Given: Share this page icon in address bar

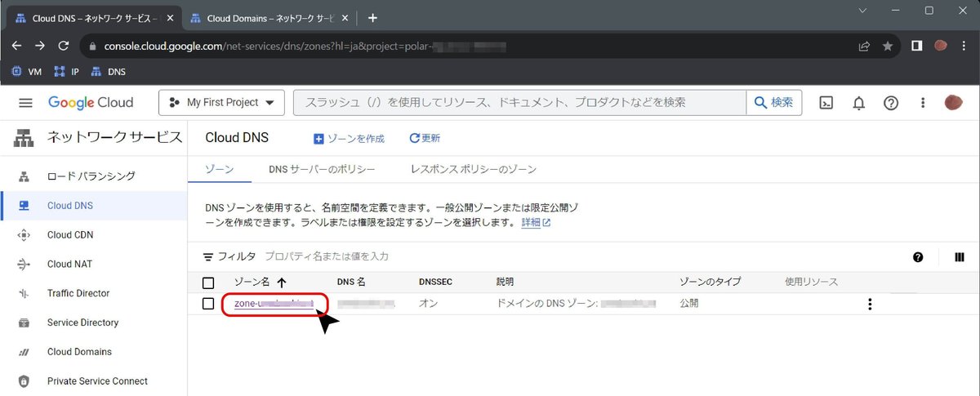Looking at the screenshot, I should pos(864,47).
